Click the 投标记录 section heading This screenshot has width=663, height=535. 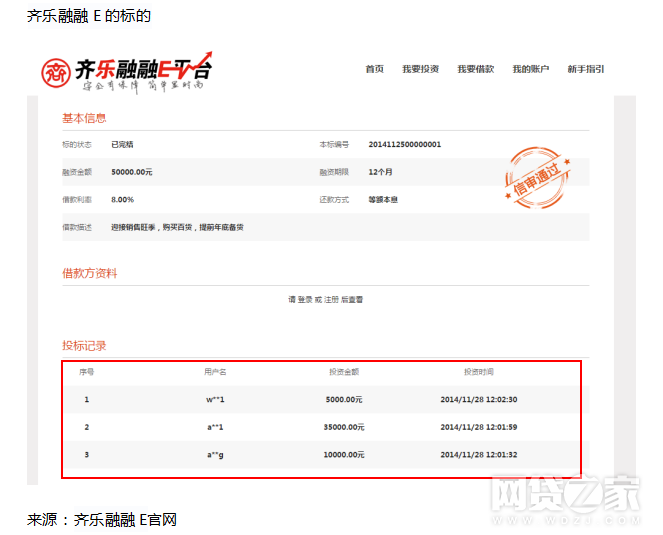84,346
